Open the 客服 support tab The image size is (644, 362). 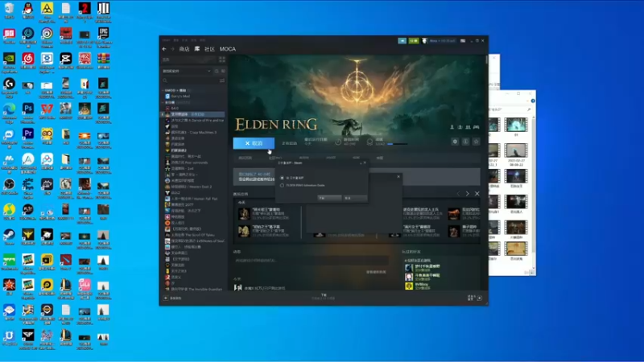point(379,158)
